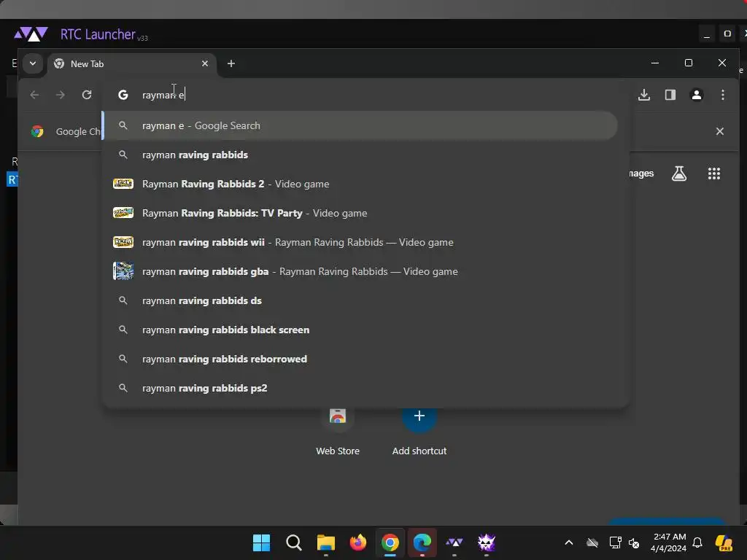Expand the system tray hidden icons chevron
The image size is (747, 560).
(x=569, y=542)
